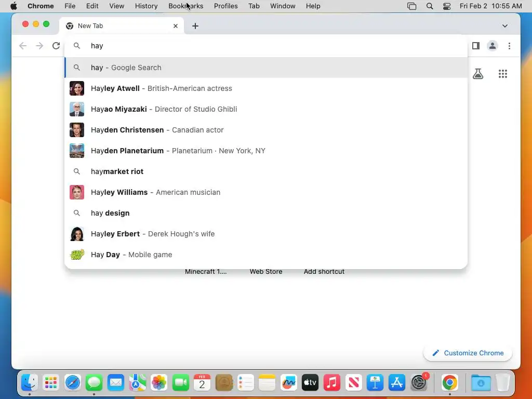Click the Hay Day game logo thumbnail
The image size is (532, 399).
[x=77, y=255]
